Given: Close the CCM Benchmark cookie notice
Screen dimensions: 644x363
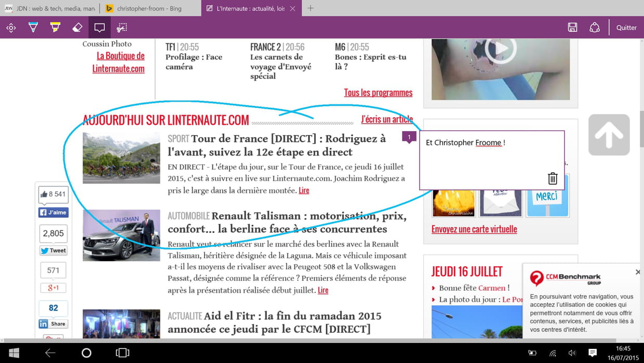Looking at the screenshot, I should 638,272.
